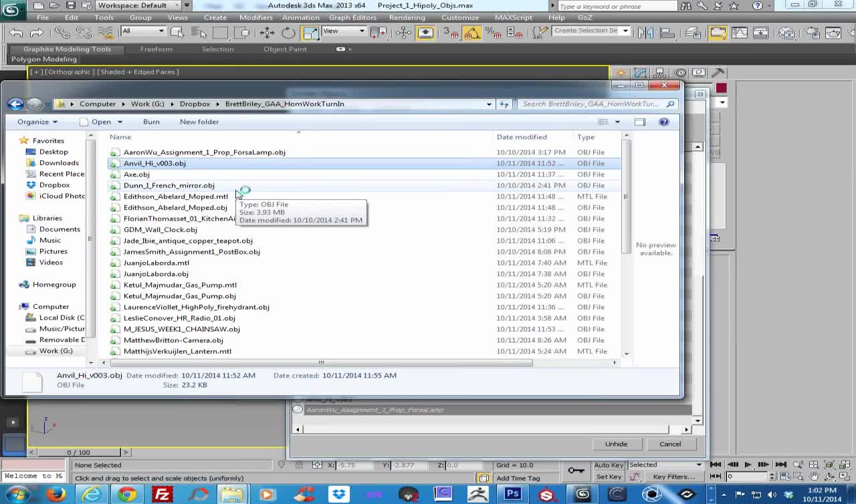Open the Select by Name tool

(x=199, y=32)
